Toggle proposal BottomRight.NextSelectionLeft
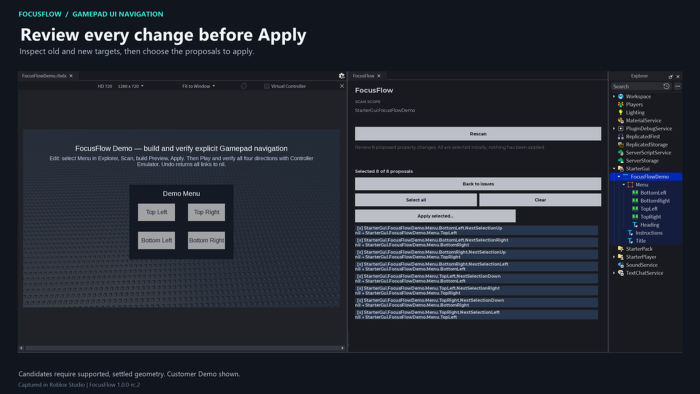The width and height of the screenshot is (700, 394). (x=476, y=267)
